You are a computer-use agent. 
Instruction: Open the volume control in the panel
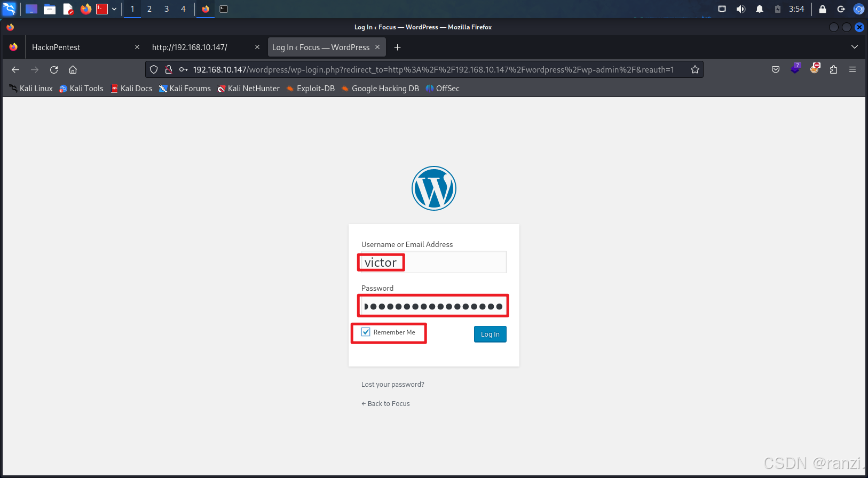741,9
